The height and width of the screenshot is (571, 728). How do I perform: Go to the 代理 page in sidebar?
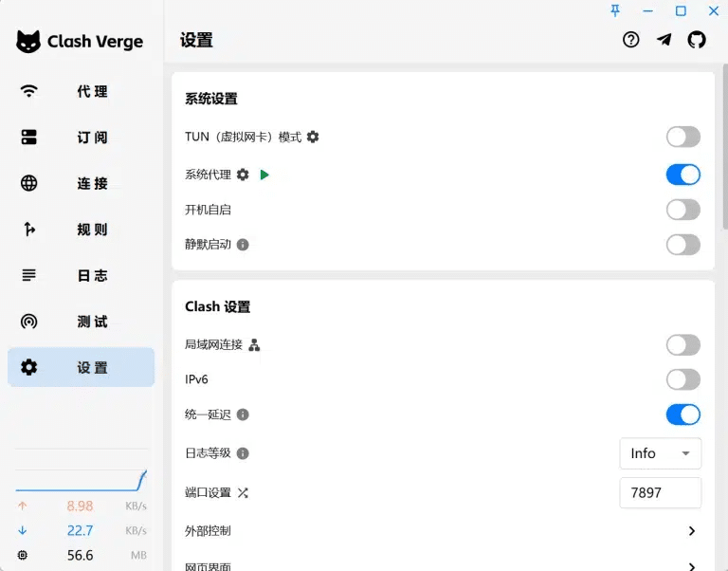tap(81, 92)
